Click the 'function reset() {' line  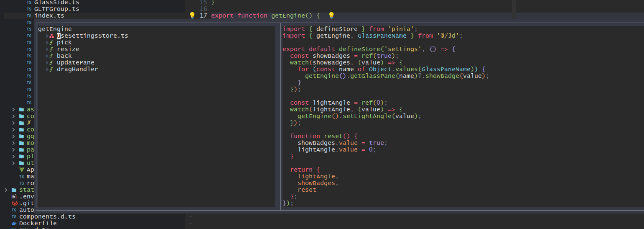(324, 136)
